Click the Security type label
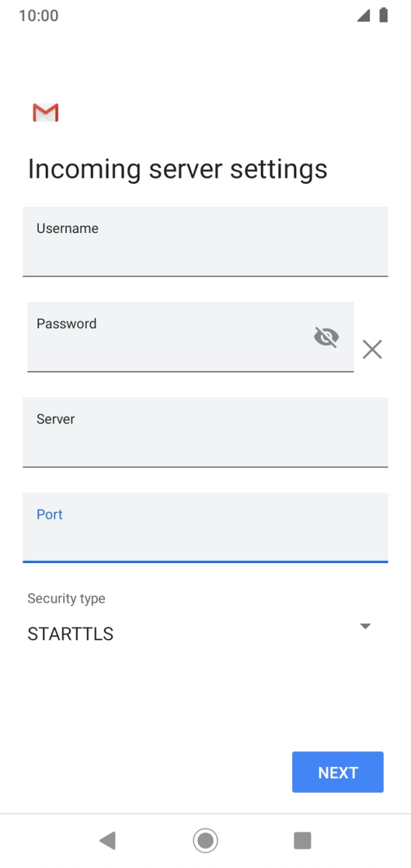The height and width of the screenshot is (868, 411). point(66,598)
